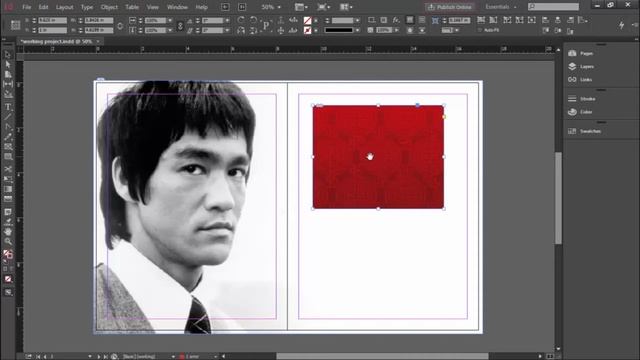Open the stroke style dropdown with black line
The image size is (640, 360).
click(x=358, y=30)
